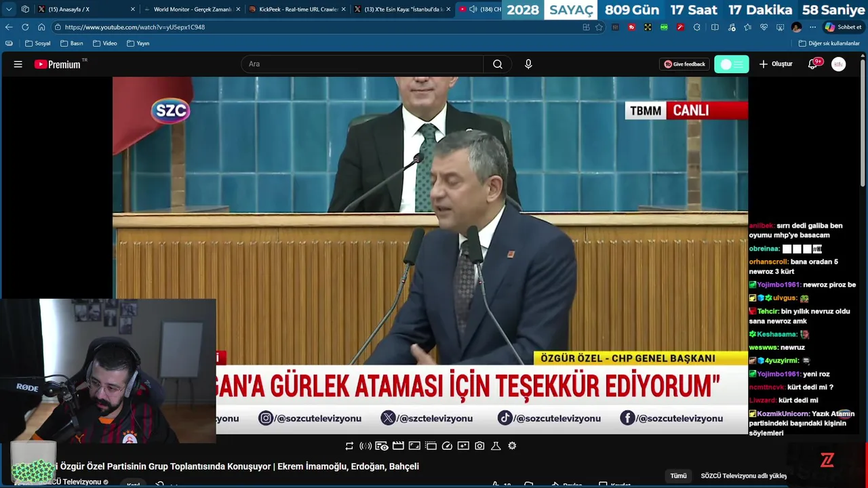Open the Sosyal bookmarks folder
Screen dimensions: 868x488
tap(37, 43)
